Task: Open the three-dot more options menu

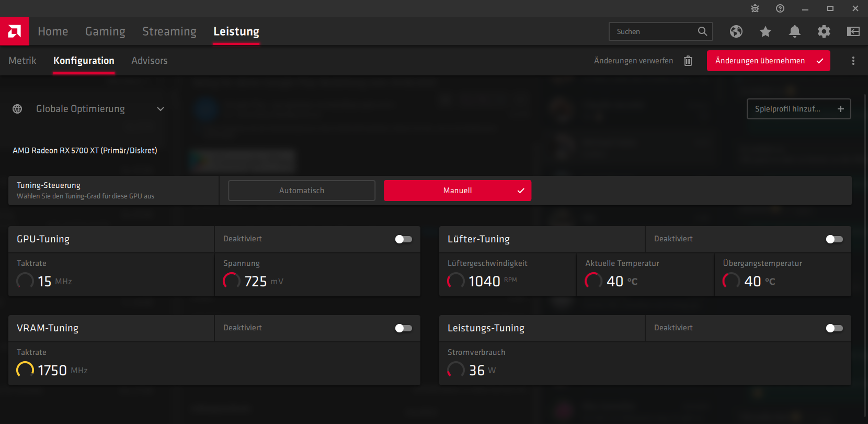Action: pos(853,61)
